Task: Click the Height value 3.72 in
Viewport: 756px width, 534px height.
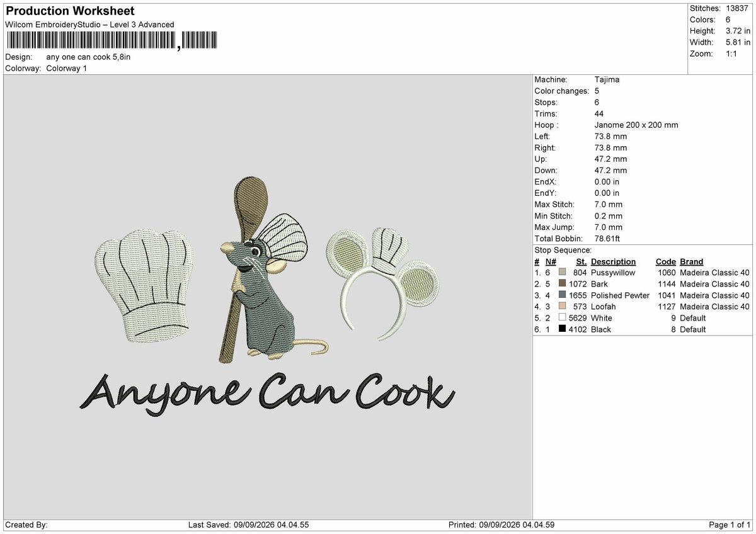Action: coord(738,31)
